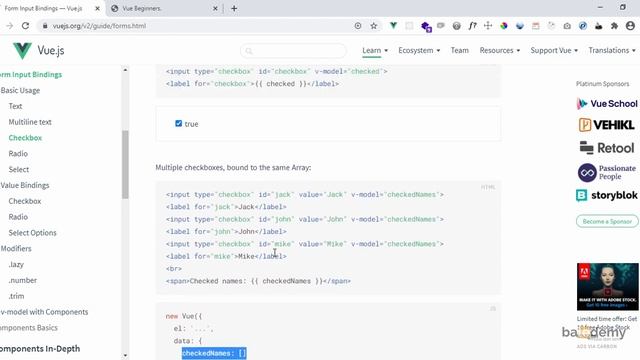The width and height of the screenshot is (640, 360).
Task: Expand the Resources dropdown menu
Action: point(500,50)
